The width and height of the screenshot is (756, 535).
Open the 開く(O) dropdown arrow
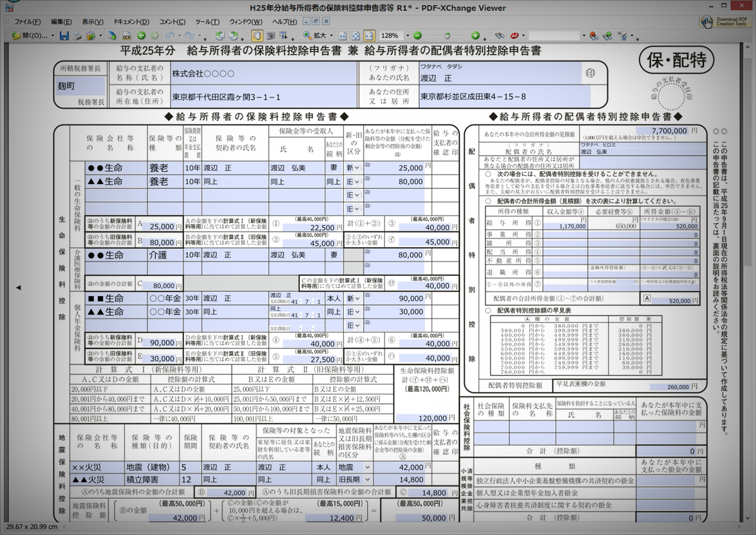(x=53, y=35)
